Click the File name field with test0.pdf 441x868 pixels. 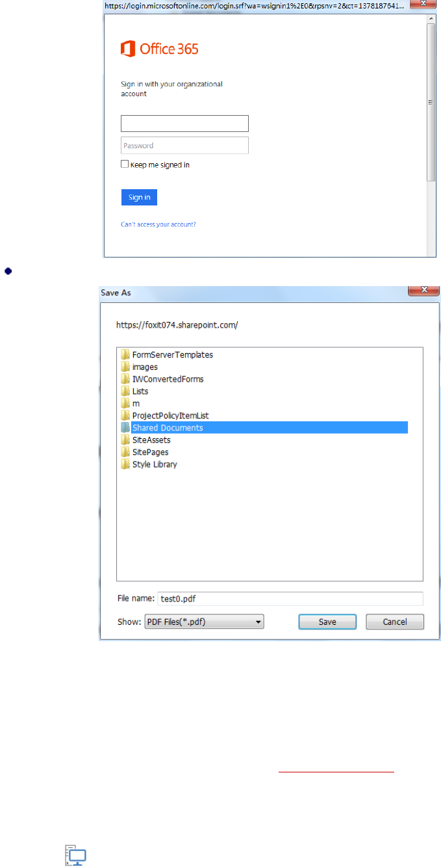pos(290,599)
